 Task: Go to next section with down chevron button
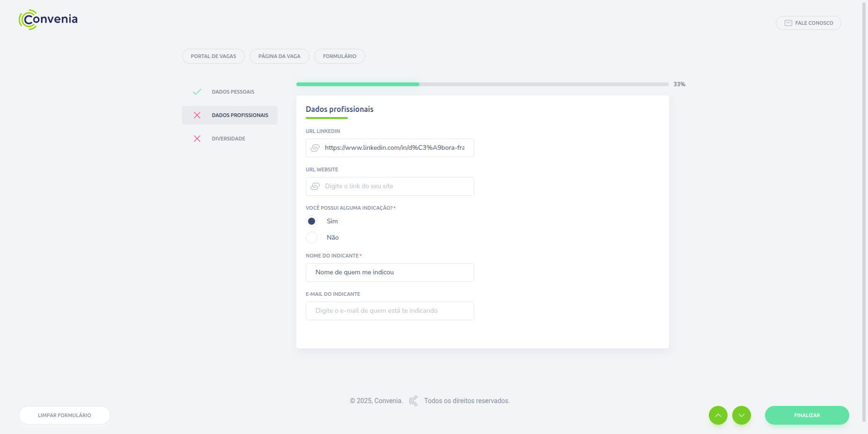(x=741, y=415)
